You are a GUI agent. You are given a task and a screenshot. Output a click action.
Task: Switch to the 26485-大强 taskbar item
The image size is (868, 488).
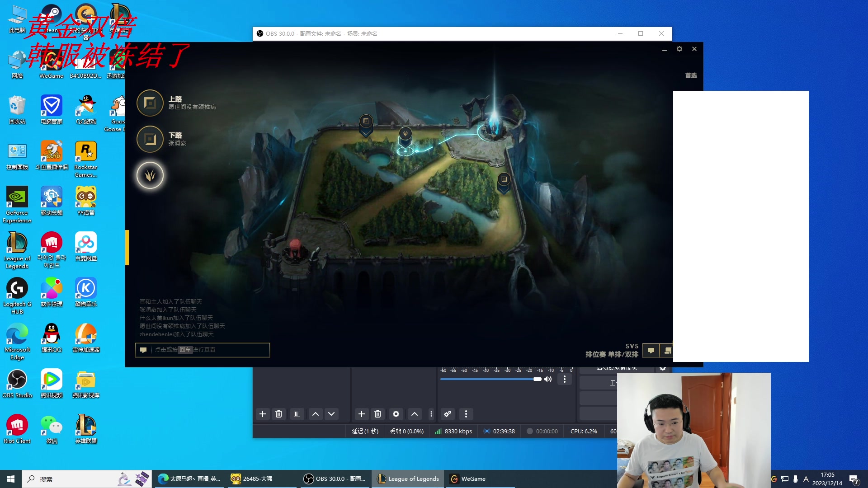262,479
